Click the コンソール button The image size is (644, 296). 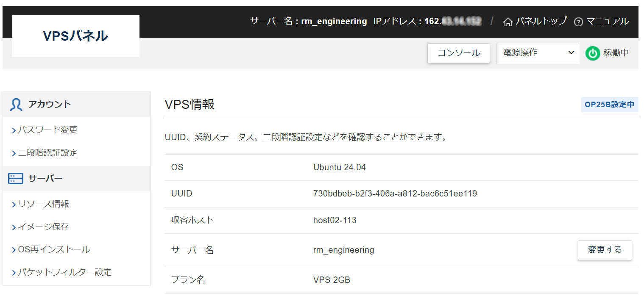coord(458,53)
